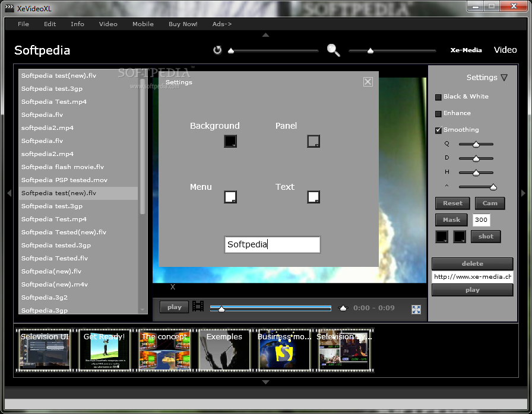Click play button below URL field
Screen dimensions: 532x414
point(472,290)
